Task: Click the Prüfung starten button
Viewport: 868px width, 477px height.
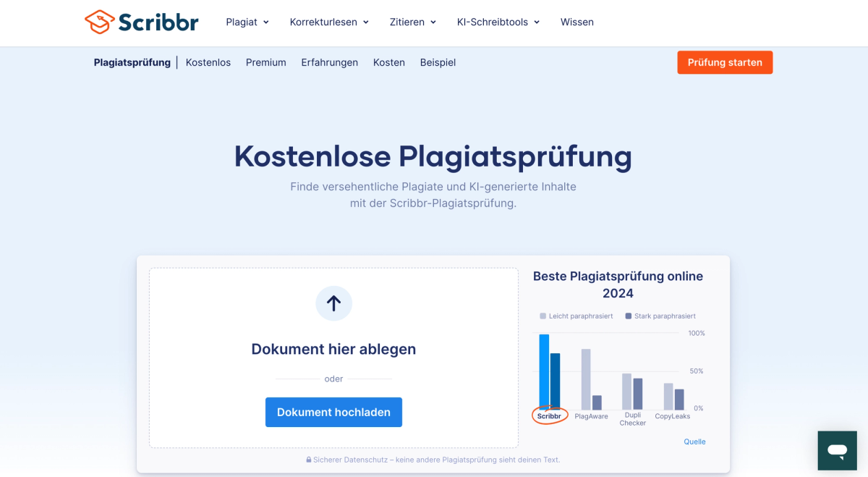Action: tap(725, 62)
